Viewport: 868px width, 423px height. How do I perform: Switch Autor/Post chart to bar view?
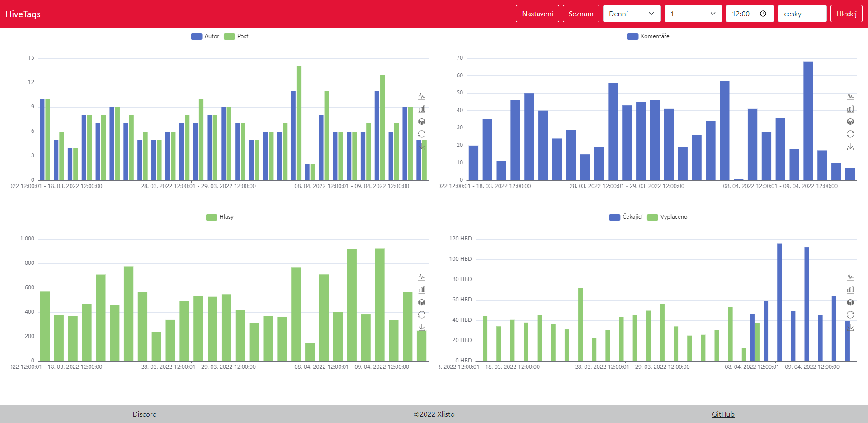[x=422, y=109]
